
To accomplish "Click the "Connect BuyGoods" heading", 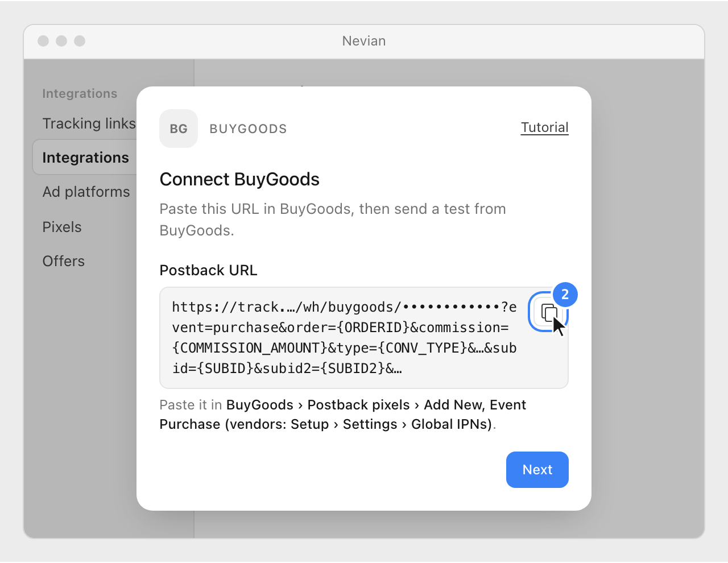I will point(239,179).
